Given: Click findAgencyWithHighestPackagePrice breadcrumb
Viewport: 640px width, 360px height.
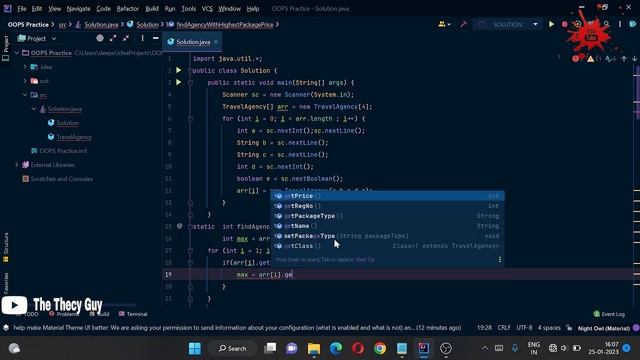Looking at the screenshot, I should [x=224, y=24].
